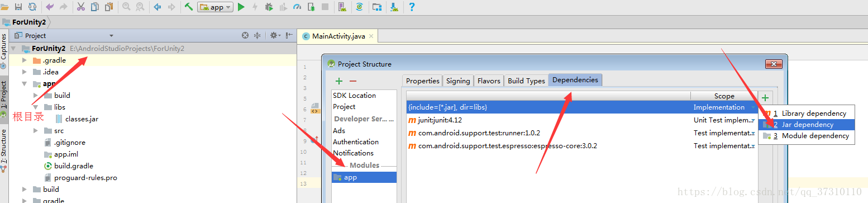Screen dimensions: 868x203
Task: Click the Open folder icon in the toolbar
Action: pos(4,7)
